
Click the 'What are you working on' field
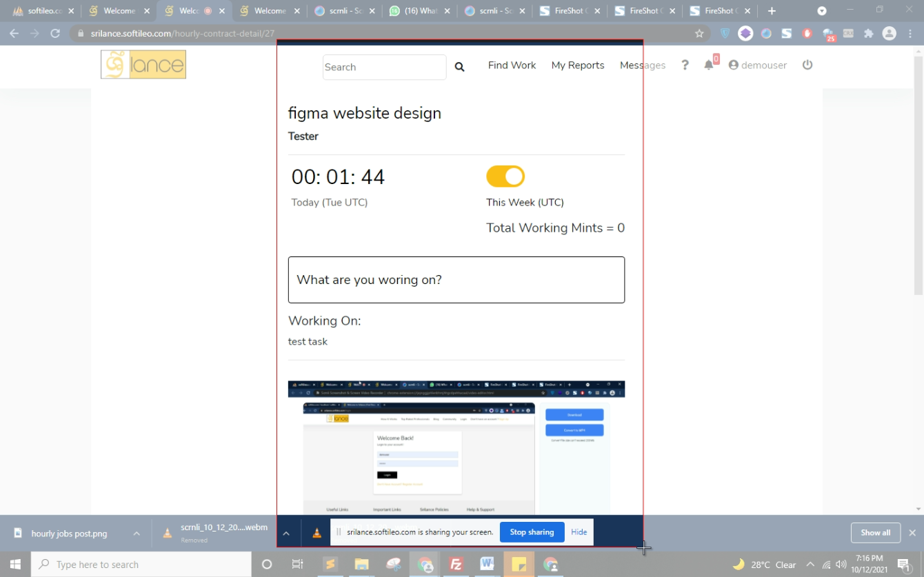(456, 280)
